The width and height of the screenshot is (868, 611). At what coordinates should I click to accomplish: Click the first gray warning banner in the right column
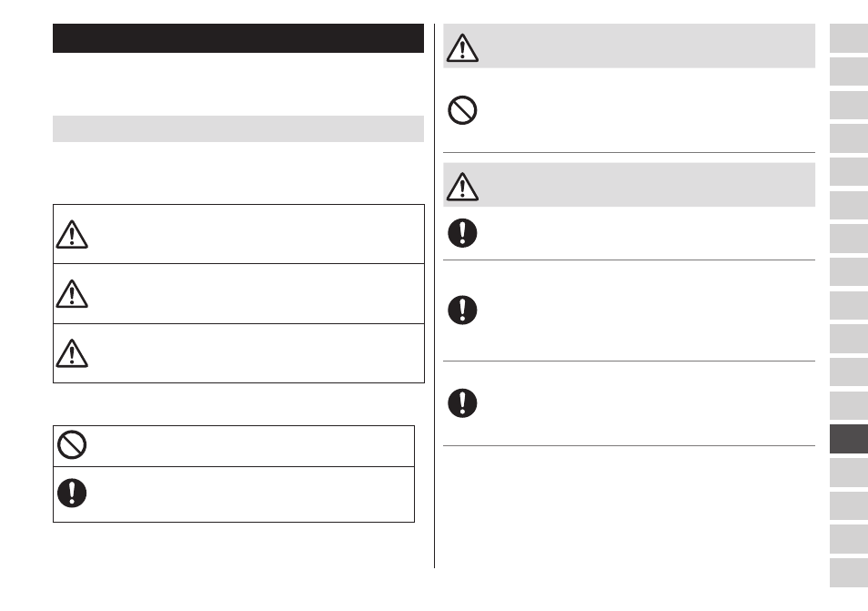click(x=629, y=46)
